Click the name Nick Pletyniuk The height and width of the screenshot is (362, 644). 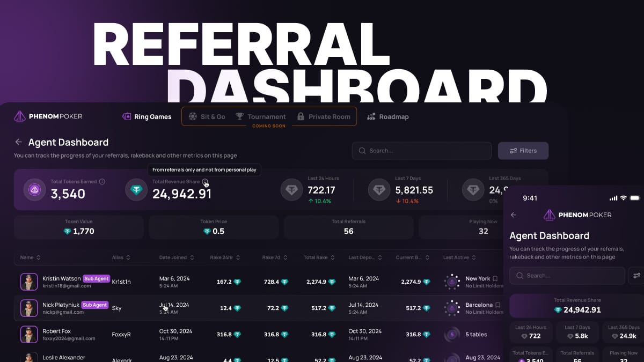pos(61,305)
